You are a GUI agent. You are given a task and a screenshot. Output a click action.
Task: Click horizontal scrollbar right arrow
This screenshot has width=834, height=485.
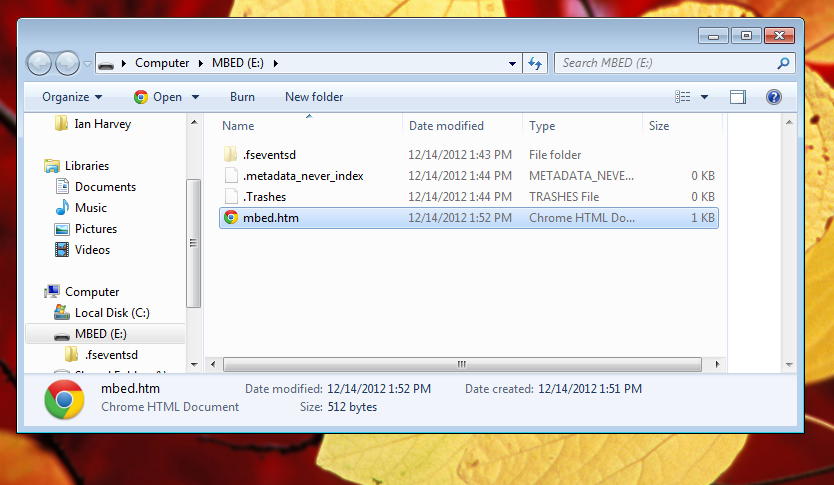click(x=717, y=364)
